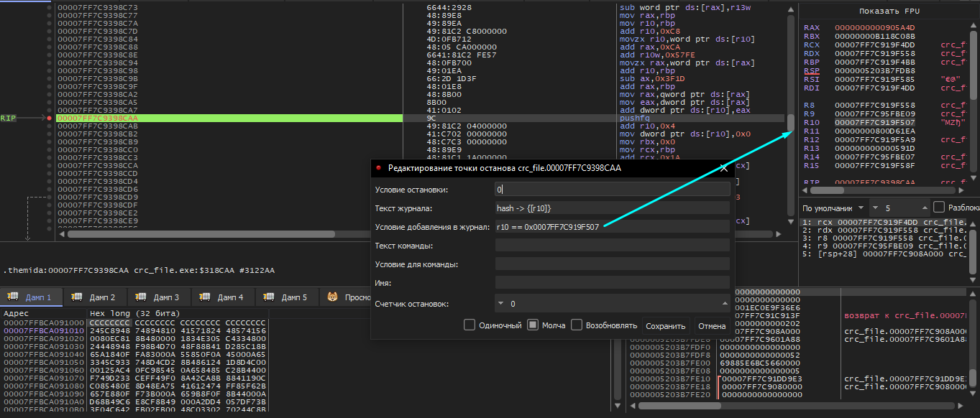Close the breakpoint edit dialog
The height and width of the screenshot is (418, 980).
724,168
